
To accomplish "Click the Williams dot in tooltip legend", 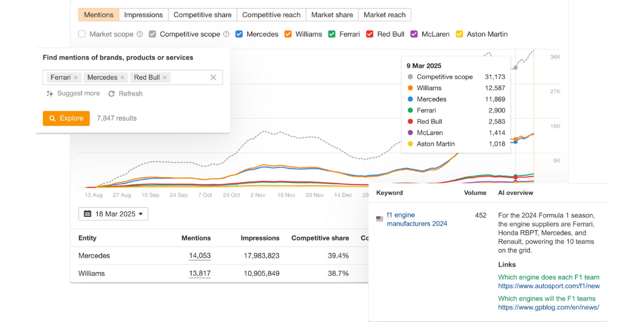I will [411, 88].
